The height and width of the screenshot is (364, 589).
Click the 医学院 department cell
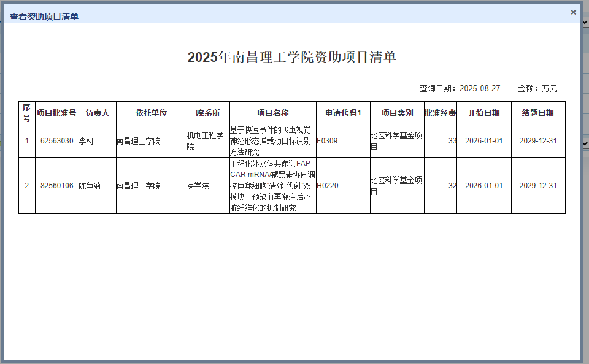pos(198,186)
